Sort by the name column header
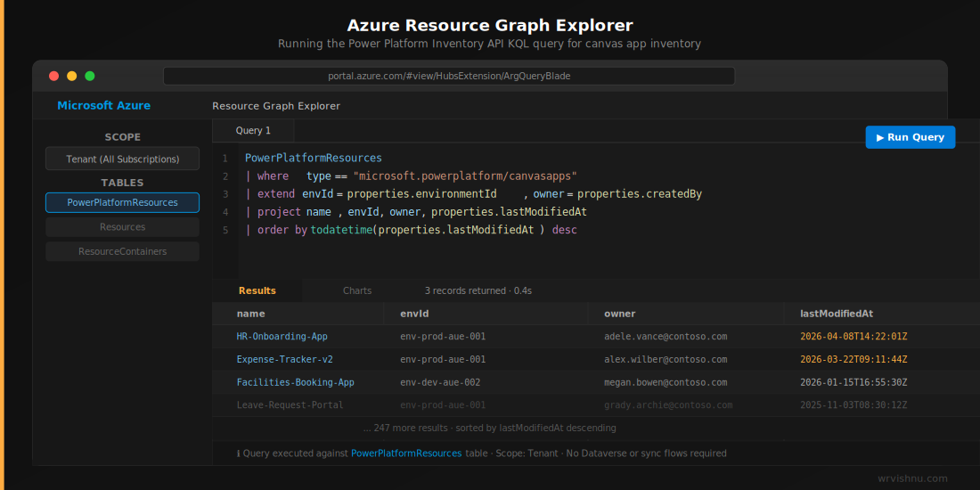Viewport: 980px width, 490px height. pos(250,314)
